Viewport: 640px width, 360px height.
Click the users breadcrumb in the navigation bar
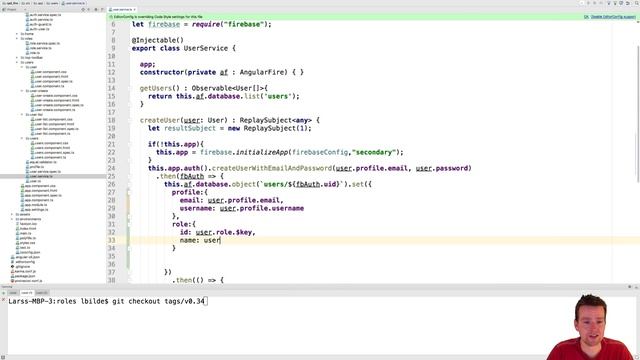click(53, 3)
